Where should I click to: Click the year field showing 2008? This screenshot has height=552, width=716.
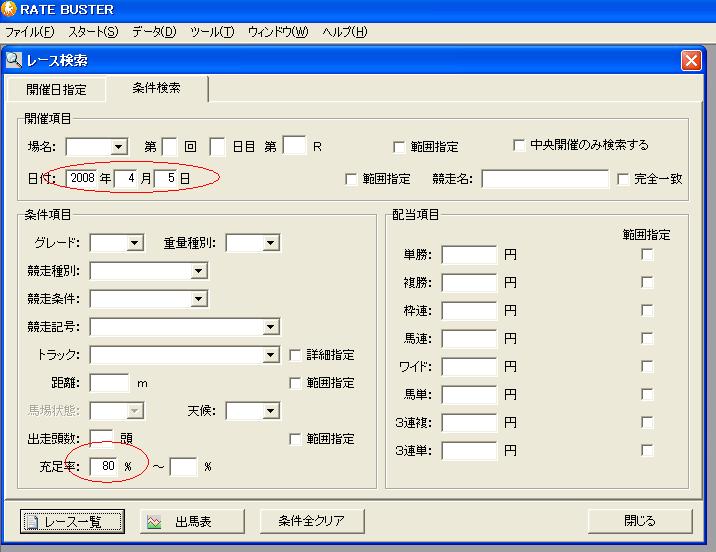point(82,178)
